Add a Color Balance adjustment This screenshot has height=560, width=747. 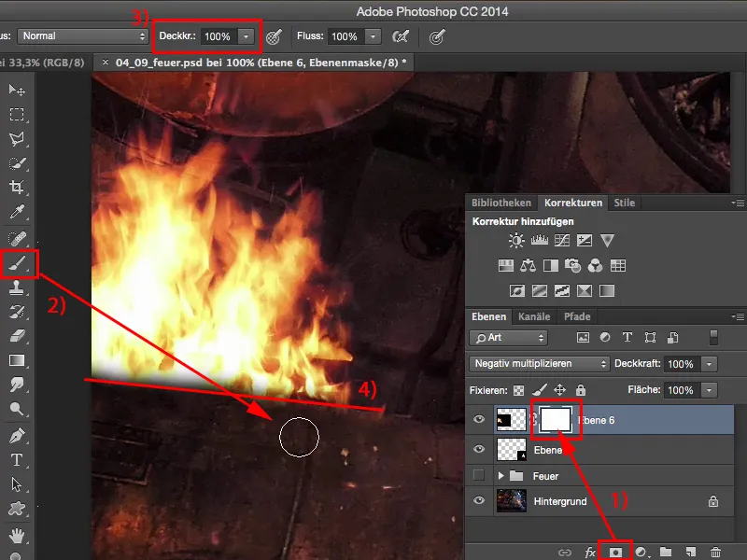click(528, 265)
